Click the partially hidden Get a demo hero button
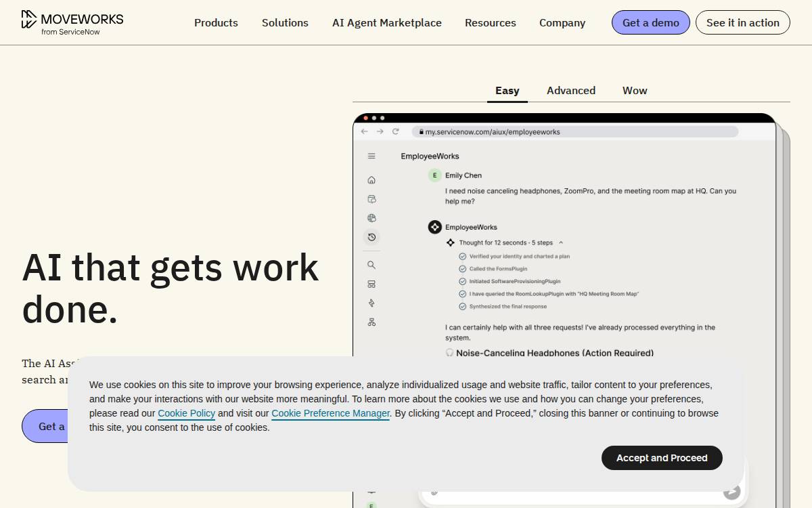This screenshot has height=508, width=812. click(45, 426)
